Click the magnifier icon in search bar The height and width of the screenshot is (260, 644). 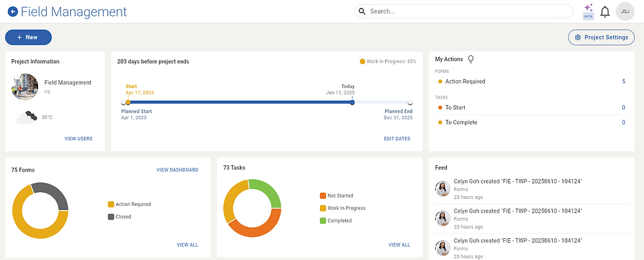tap(362, 12)
